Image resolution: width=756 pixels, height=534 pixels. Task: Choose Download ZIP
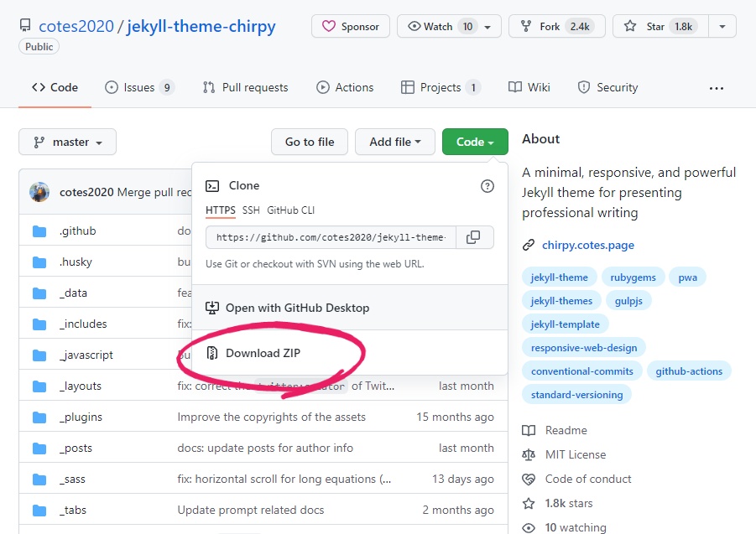pos(253,353)
